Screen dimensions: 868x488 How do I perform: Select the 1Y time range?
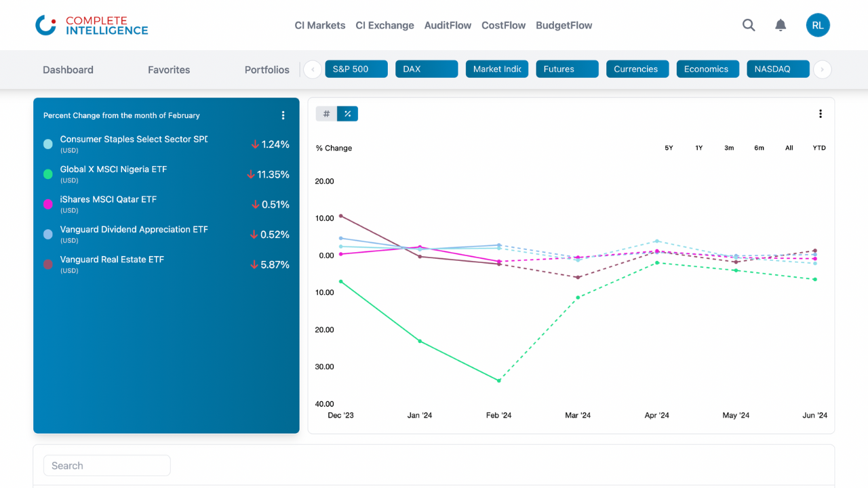[698, 148]
